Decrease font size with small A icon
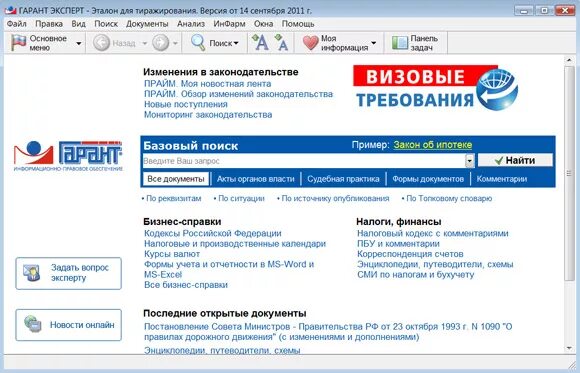Screen dimensions: 580x373 [x=281, y=42]
